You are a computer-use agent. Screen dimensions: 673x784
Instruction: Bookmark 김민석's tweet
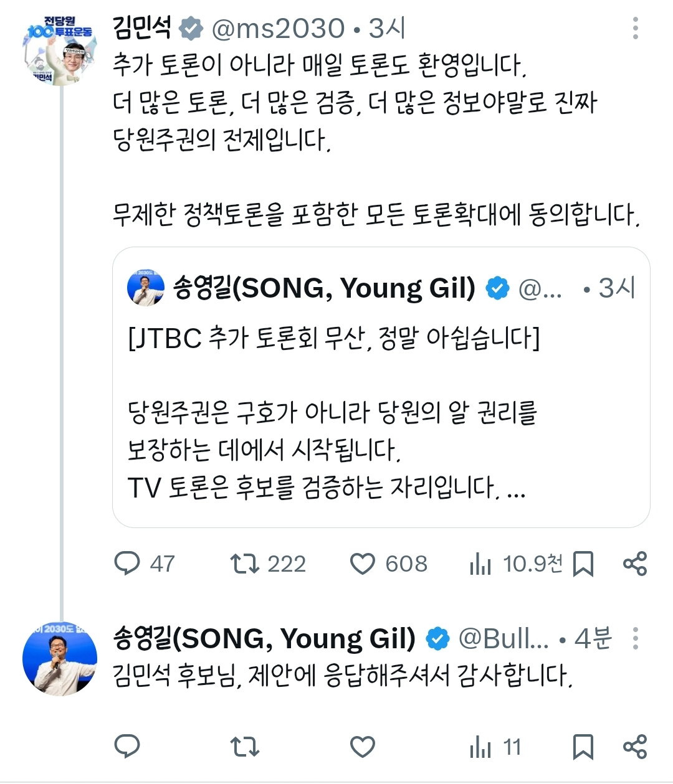[583, 564]
